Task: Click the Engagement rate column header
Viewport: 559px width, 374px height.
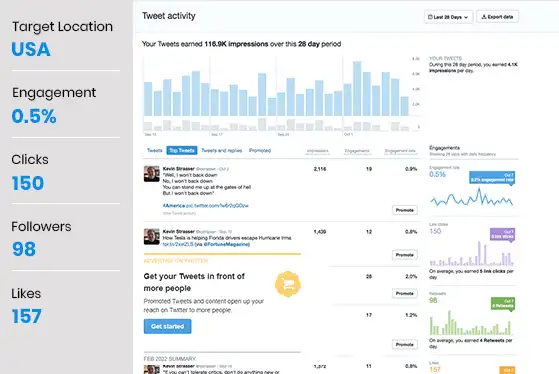Action: [400, 151]
